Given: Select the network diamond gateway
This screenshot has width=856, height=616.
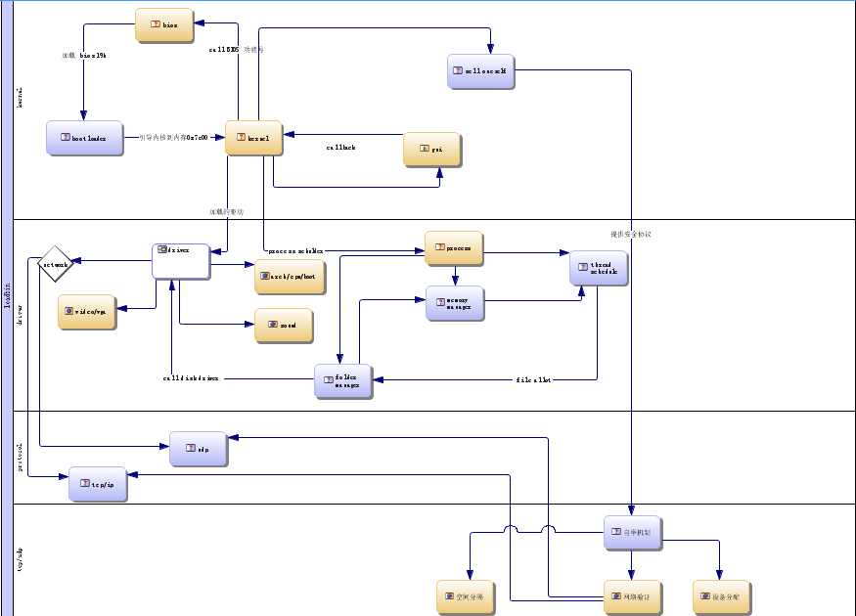Looking at the screenshot, I should coord(55,264).
